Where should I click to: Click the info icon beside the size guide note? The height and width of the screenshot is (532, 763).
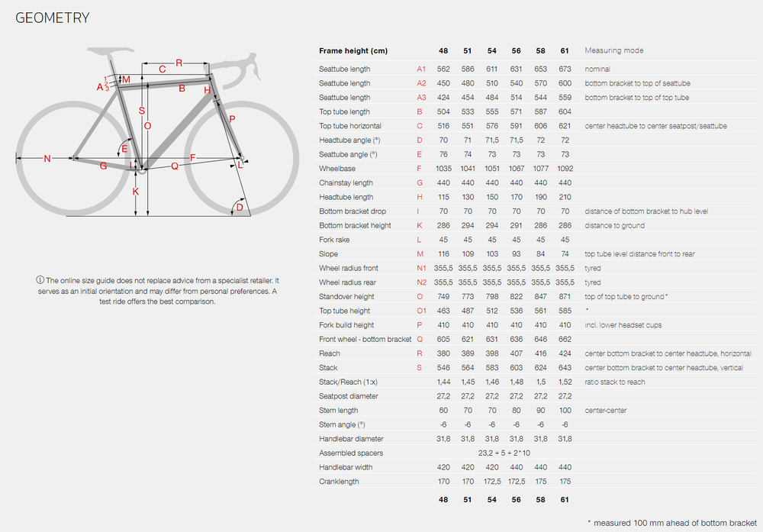40,281
